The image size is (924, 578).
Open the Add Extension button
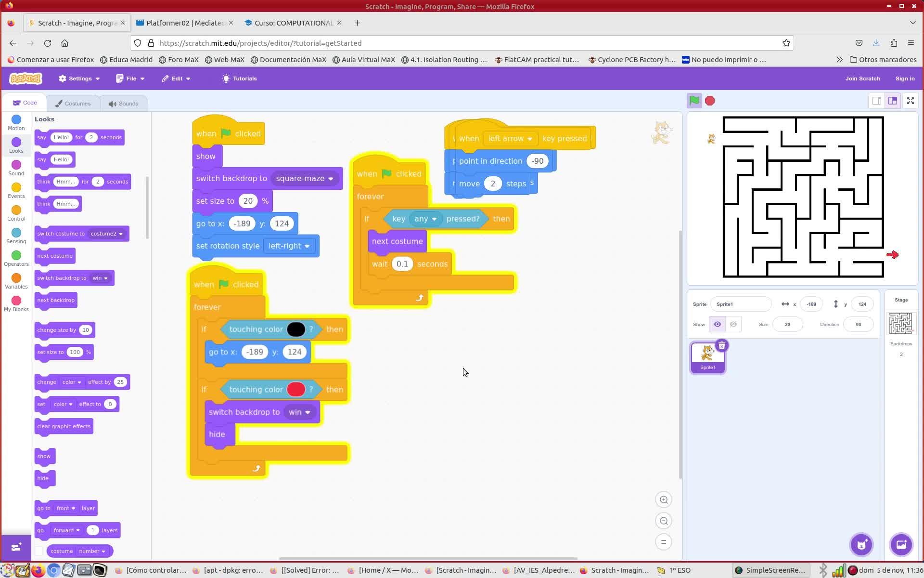coord(16,547)
